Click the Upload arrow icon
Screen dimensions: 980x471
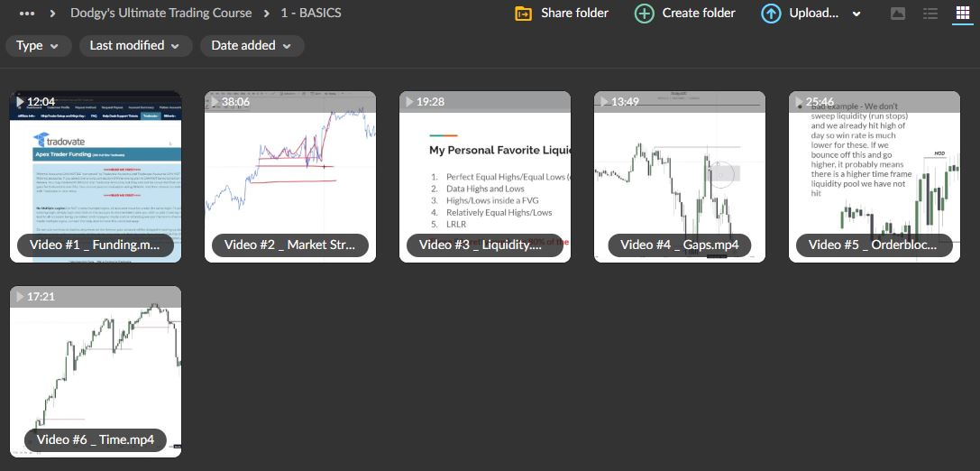coord(771,14)
